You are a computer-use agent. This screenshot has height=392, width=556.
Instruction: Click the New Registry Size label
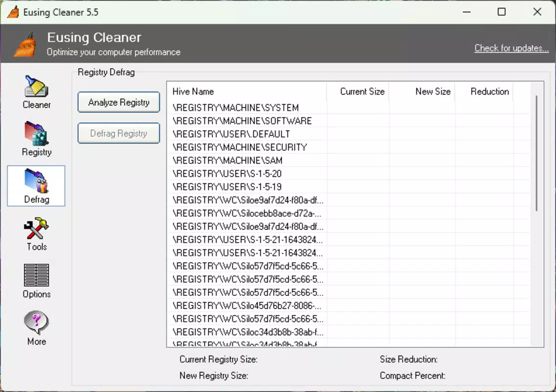pos(214,376)
